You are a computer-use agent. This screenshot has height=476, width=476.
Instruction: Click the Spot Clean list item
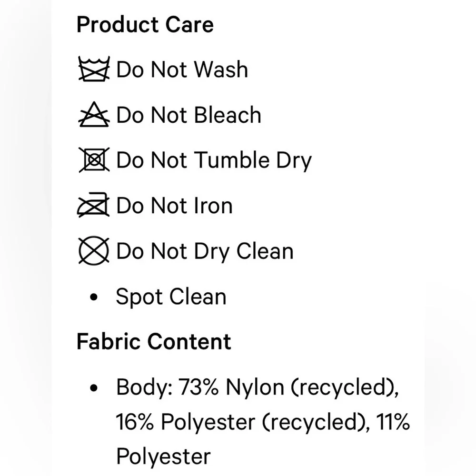point(171,297)
